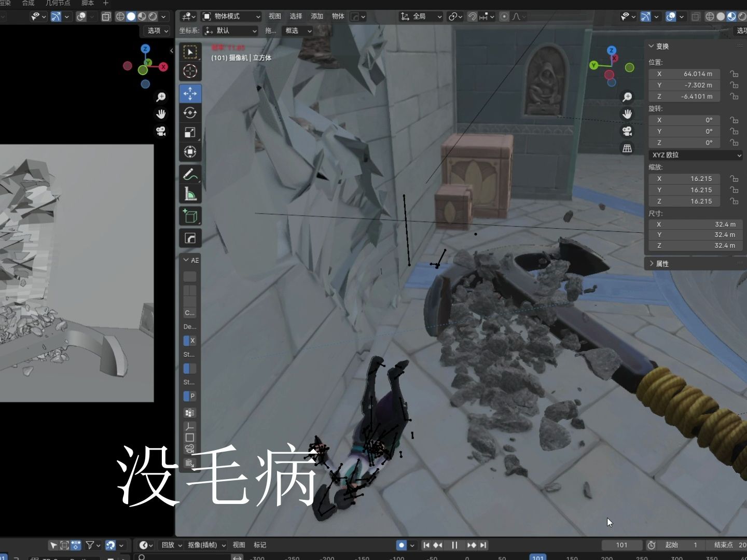Toggle show gizmo button in main header

[645, 17]
